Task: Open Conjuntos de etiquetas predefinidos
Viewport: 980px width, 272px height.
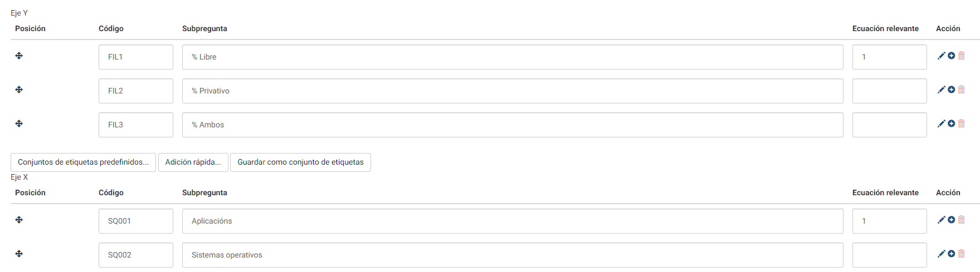Action: click(83, 162)
